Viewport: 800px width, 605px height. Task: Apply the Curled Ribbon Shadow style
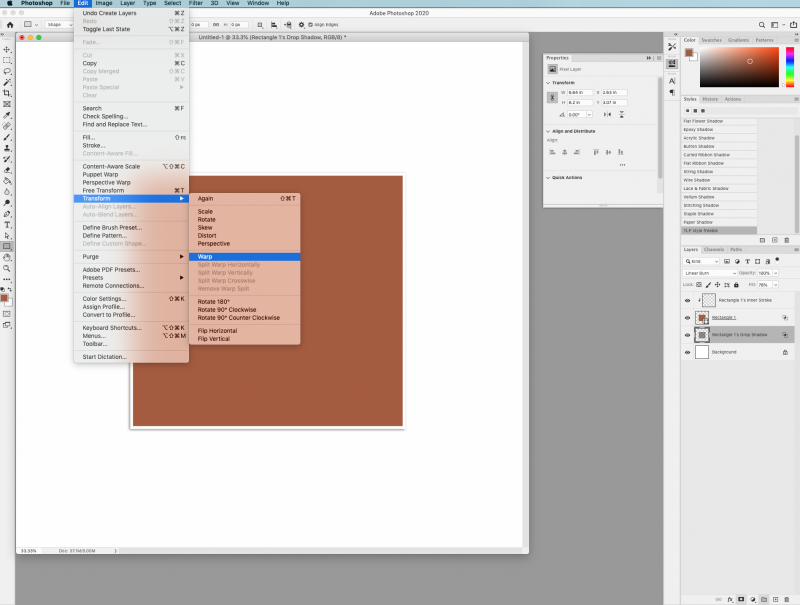pyautogui.click(x=719, y=155)
